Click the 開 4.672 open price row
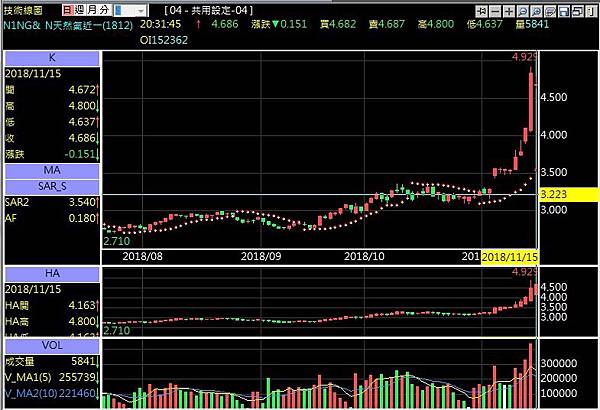The image size is (600, 410). (x=52, y=90)
